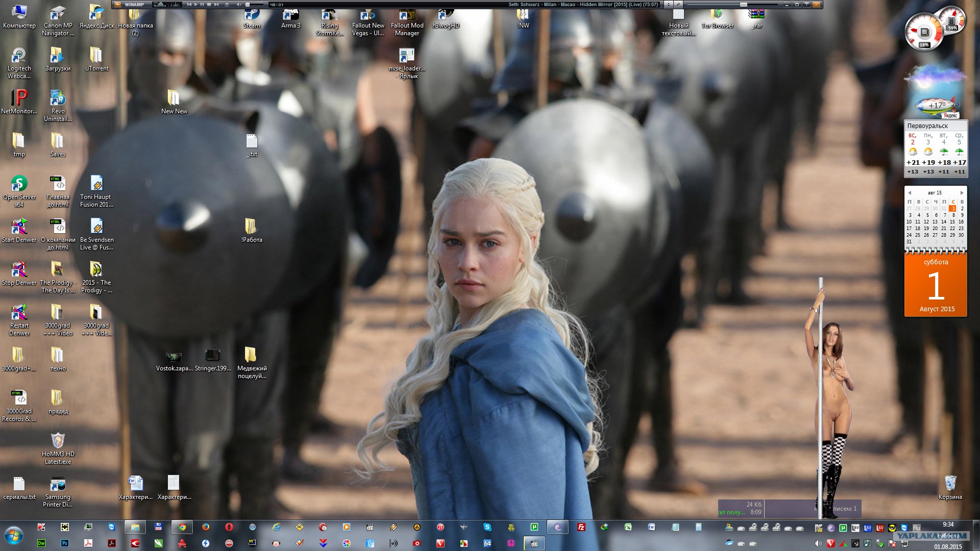This screenshot has width=980, height=551.
Task: Click the Winamp 48:01 time display
Action: coord(276,5)
